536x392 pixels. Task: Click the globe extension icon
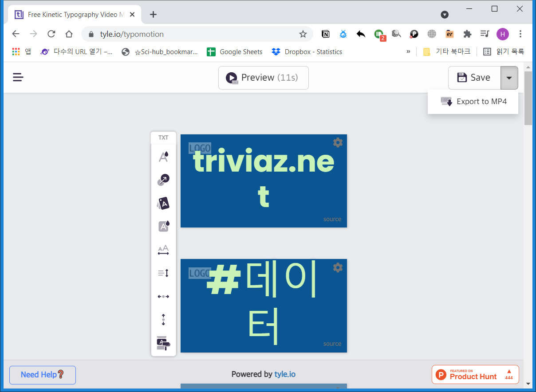pos(432,34)
